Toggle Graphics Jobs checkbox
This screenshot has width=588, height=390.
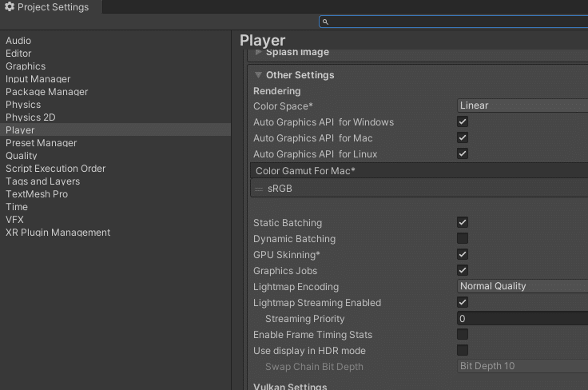(463, 270)
